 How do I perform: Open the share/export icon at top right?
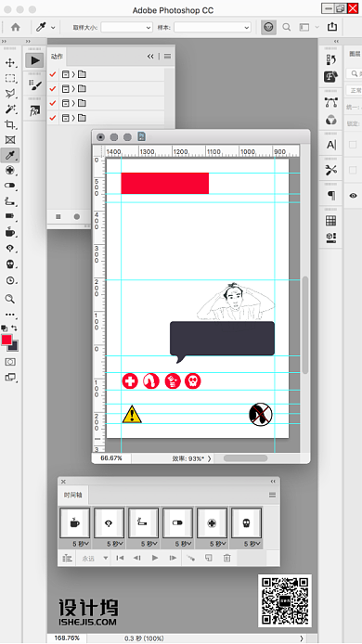click(x=332, y=27)
